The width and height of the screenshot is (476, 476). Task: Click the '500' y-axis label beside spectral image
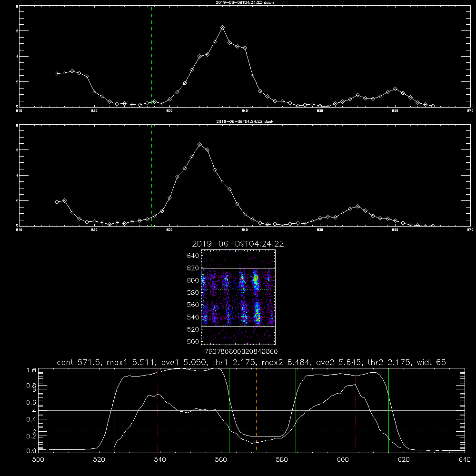pyautogui.click(x=193, y=342)
